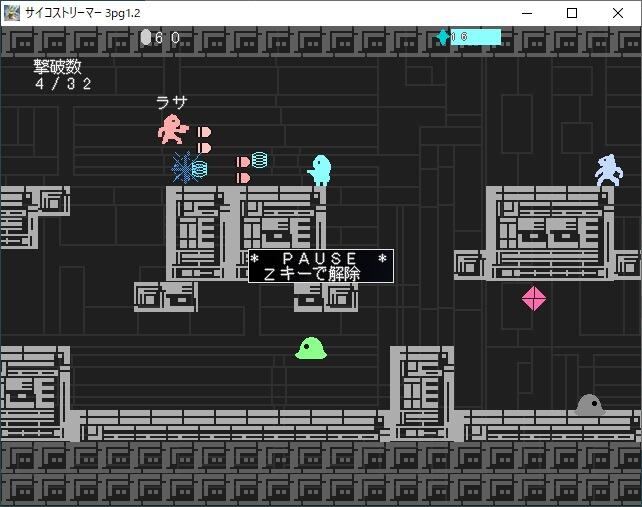Screen dimensions: 642x507
Task: Click the ラサ name label
Action: pyautogui.click(x=172, y=102)
